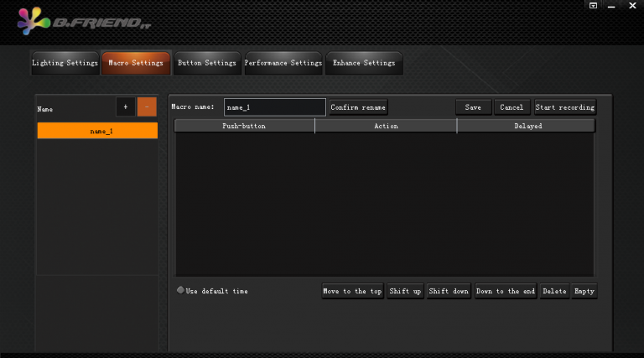Focus the Macro name input field
Image resolution: width=644 pixels, height=358 pixels.
(275, 107)
